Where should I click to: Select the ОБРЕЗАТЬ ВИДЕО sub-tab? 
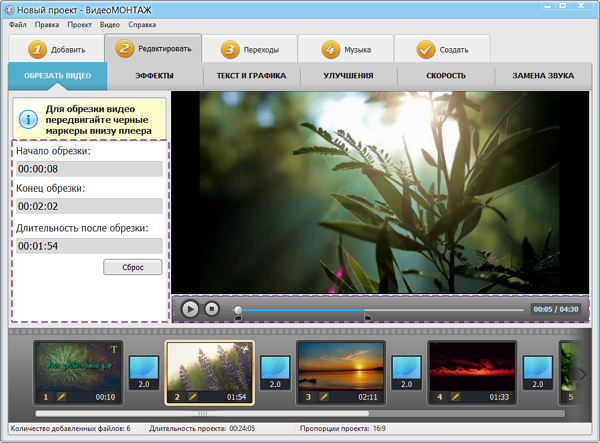[x=58, y=76]
